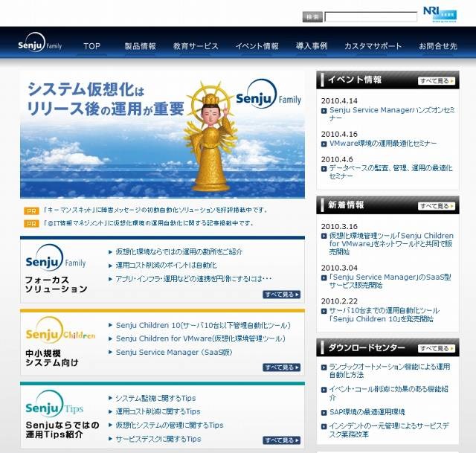
Task: Open ランブックオートメーション機能による運用自動化方法 download
Action: [x=390, y=370]
